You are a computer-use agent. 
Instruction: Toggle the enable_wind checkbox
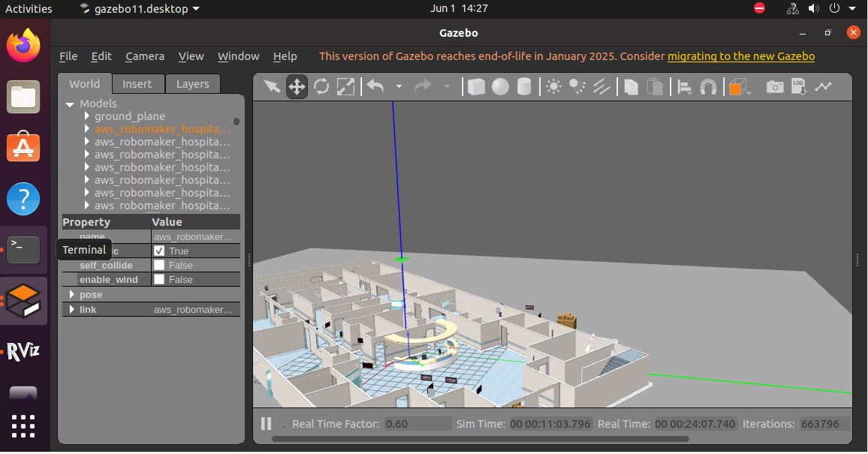coord(159,279)
